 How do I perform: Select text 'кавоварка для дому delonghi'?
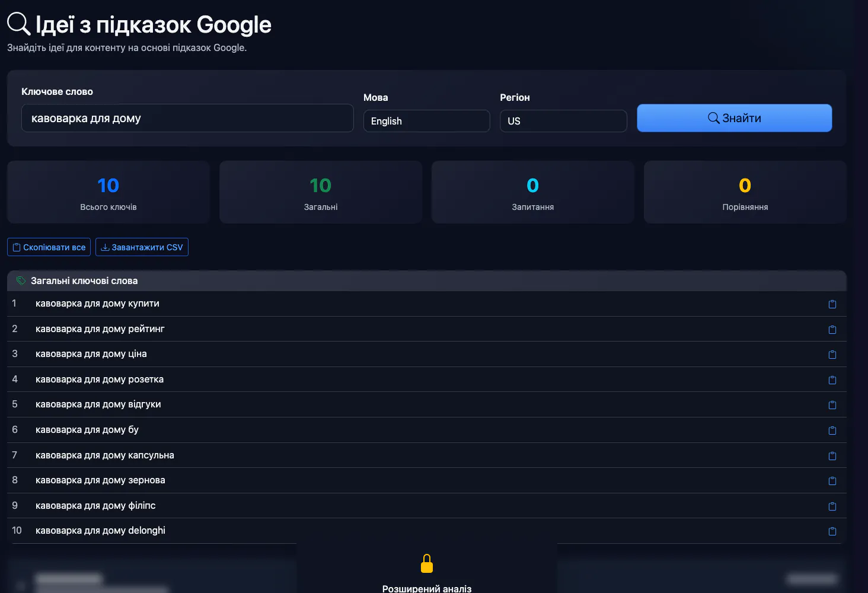[100, 531]
